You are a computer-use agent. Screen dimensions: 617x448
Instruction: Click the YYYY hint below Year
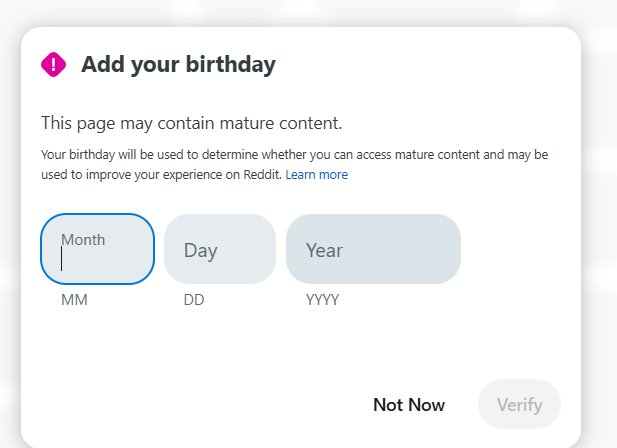click(x=323, y=299)
